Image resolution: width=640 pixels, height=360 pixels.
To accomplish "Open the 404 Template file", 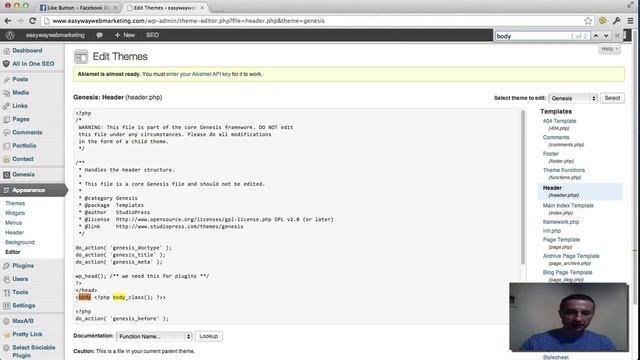I will (x=559, y=121).
